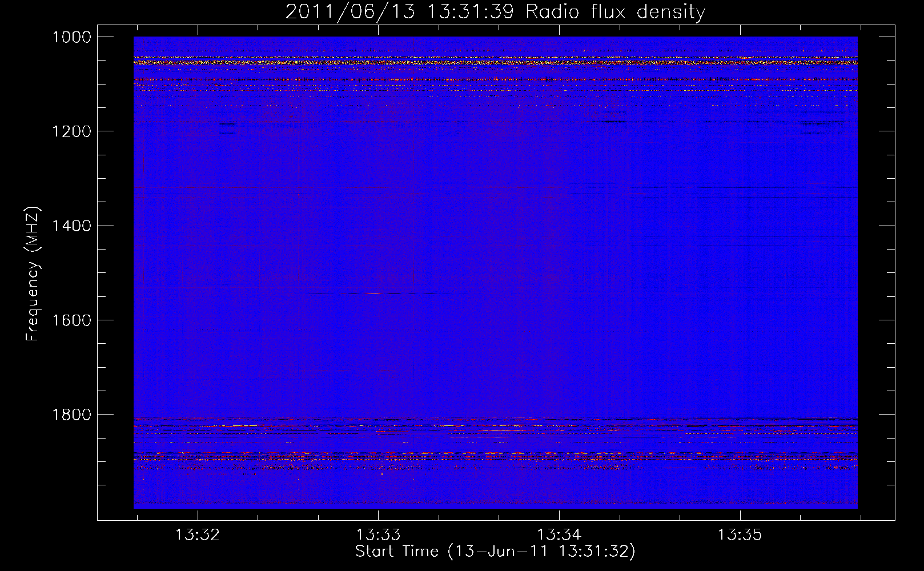Click the orange noise band near 1890 MHz
The image size is (924, 571).
point(495,456)
